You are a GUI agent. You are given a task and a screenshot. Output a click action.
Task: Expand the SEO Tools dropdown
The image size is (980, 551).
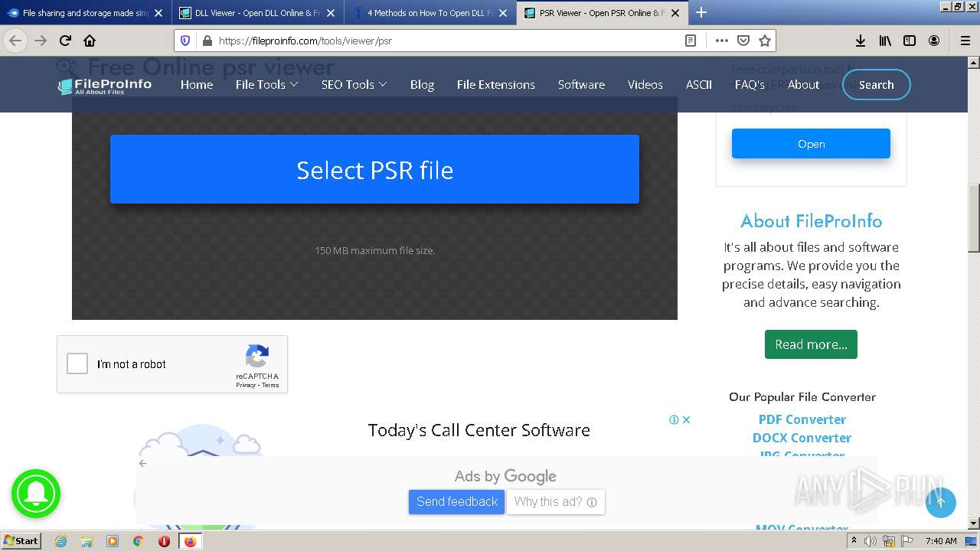pyautogui.click(x=354, y=85)
